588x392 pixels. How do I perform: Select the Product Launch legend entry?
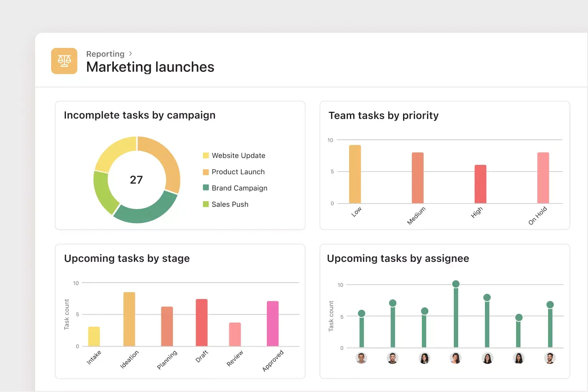point(238,172)
